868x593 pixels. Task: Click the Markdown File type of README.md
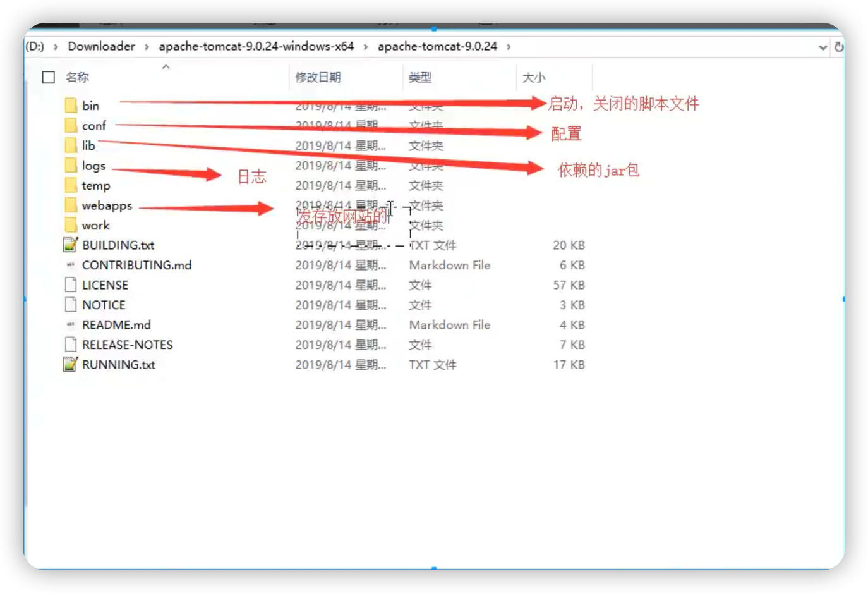449,325
